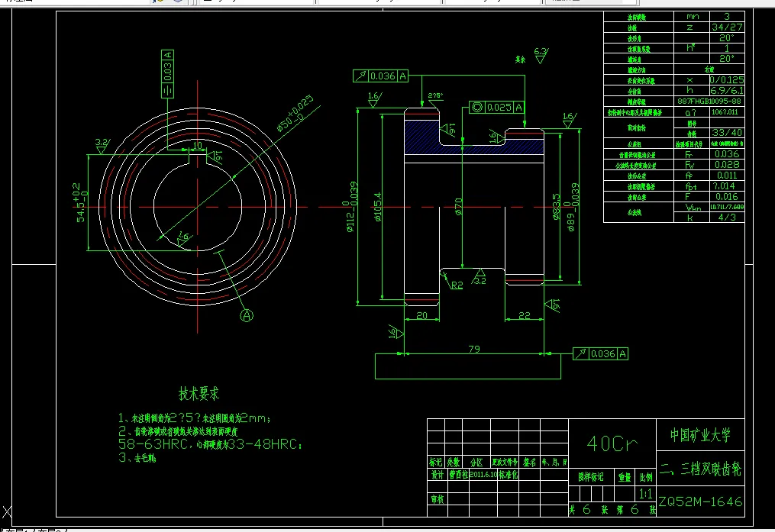Select the width dimension "22"

525,315
